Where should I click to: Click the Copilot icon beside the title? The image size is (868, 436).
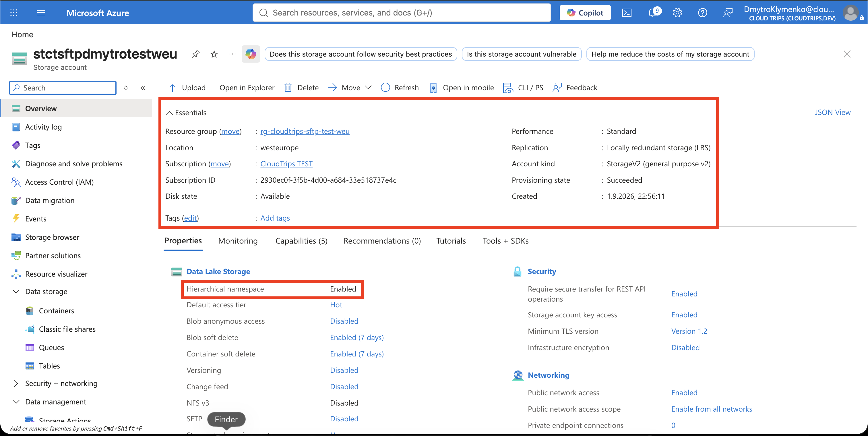pyautogui.click(x=251, y=54)
